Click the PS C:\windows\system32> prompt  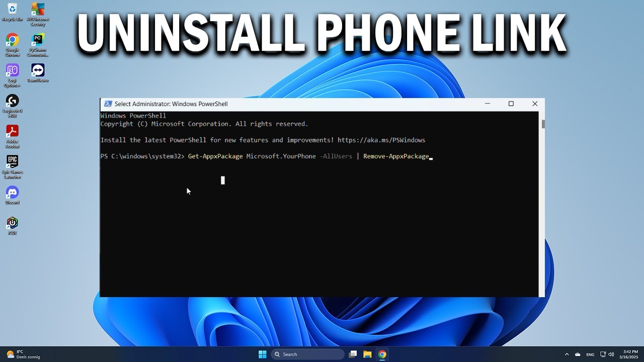tap(142, 156)
